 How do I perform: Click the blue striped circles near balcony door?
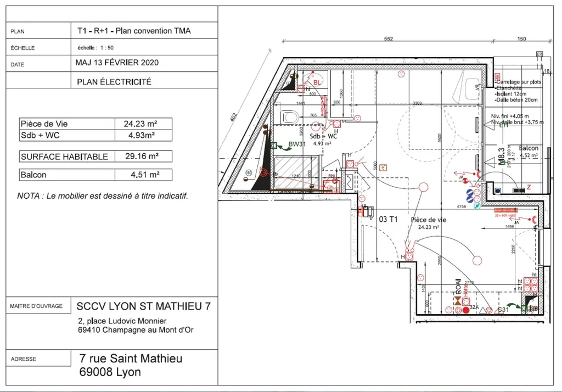pyautogui.click(x=470, y=195)
